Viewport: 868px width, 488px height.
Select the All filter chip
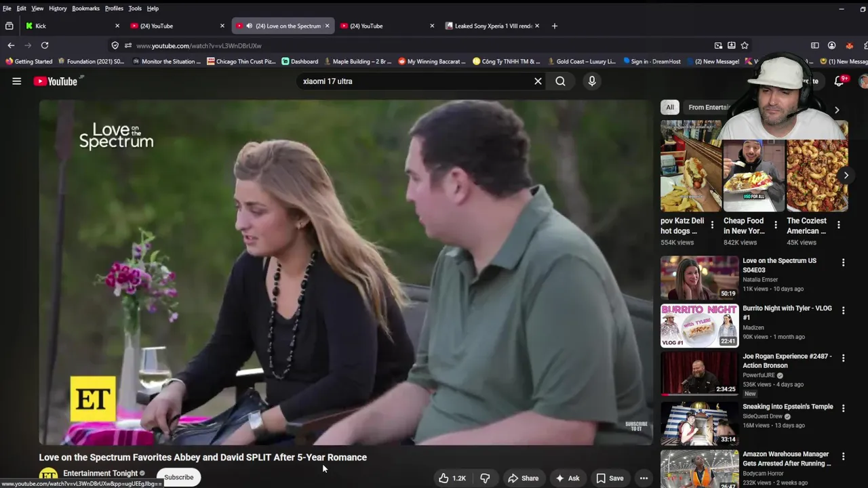tap(670, 107)
